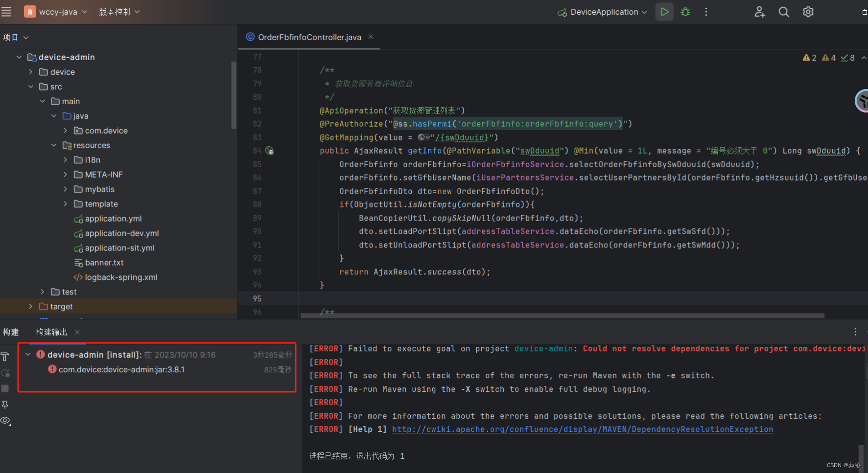Open logback-spring.xml file
This screenshot has width=868, height=473.
tap(116, 277)
